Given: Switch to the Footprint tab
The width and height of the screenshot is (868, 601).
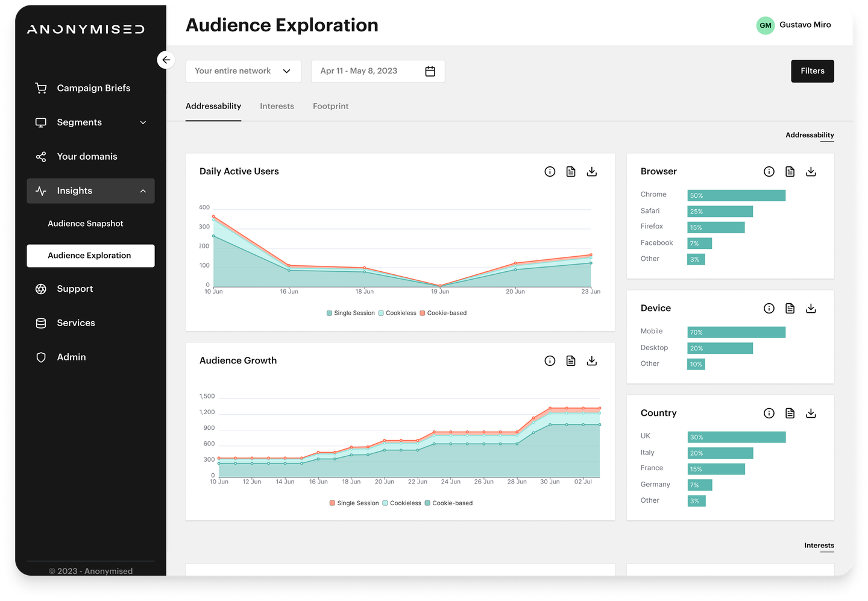Looking at the screenshot, I should point(331,106).
